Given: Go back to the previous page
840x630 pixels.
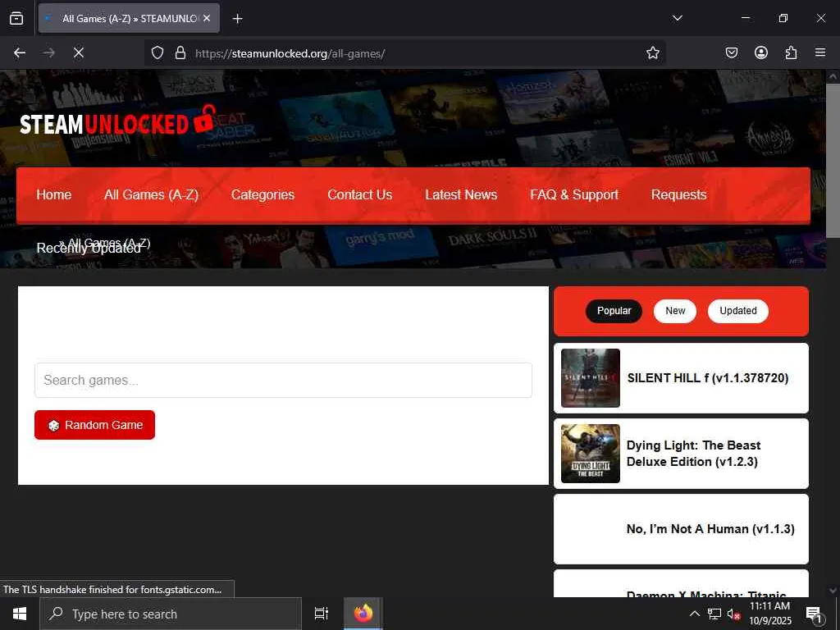Looking at the screenshot, I should (x=20, y=52).
